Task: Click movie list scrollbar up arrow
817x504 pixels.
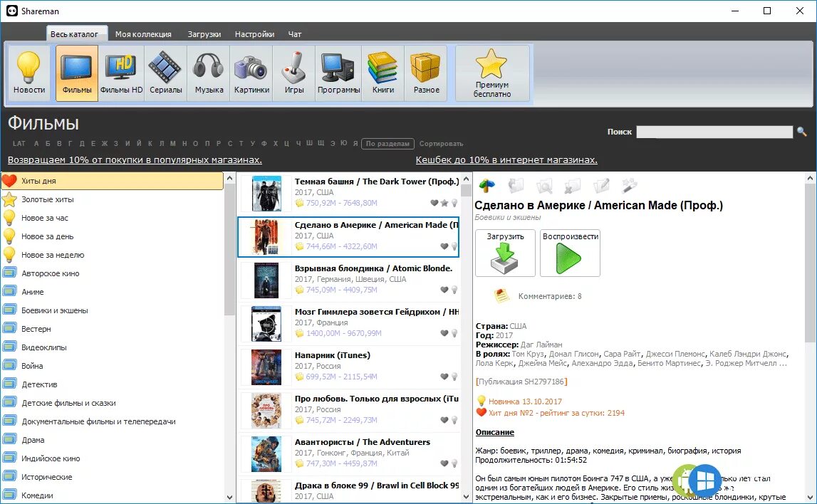Action: [467, 179]
